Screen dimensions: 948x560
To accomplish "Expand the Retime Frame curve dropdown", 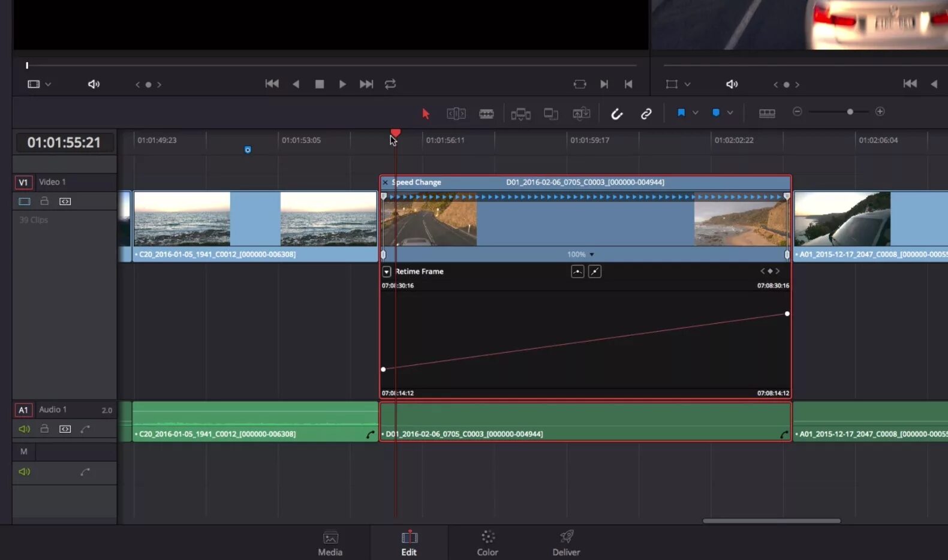I will click(387, 272).
